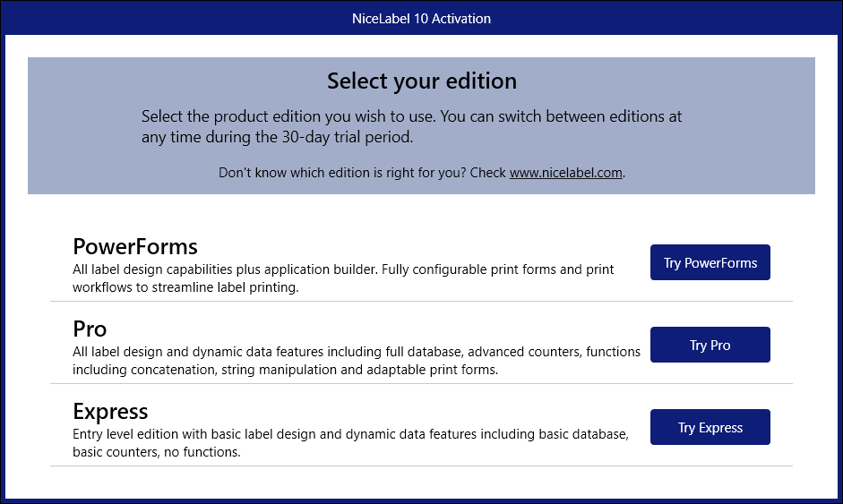The image size is (843, 504).
Task: Click the Pro description about full database
Action: point(357,361)
